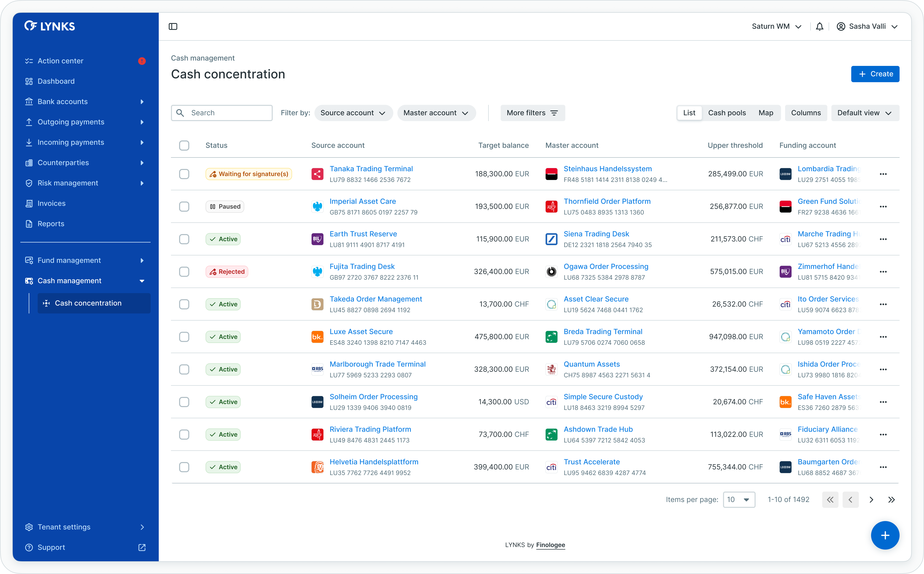This screenshot has height=574, width=924.
Task: Open Steinhaus Handelssystem master account link
Action: coord(607,168)
